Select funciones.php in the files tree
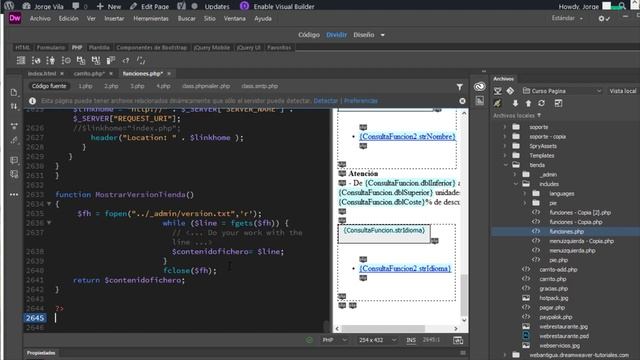 click(x=566, y=231)
